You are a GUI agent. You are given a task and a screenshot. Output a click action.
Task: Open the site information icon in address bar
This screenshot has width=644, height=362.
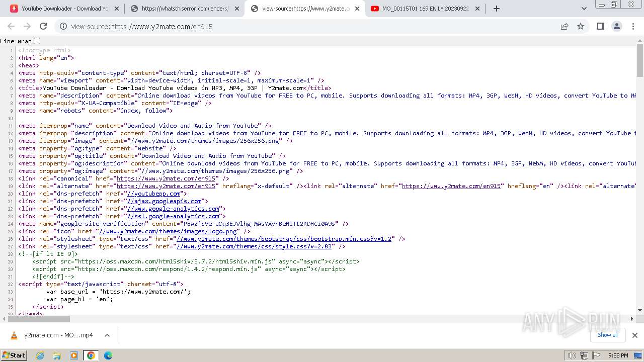coord(63,26)
